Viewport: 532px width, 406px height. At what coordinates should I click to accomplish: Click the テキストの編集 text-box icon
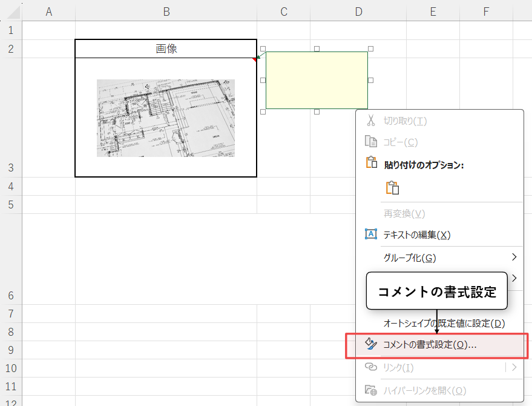click(x=371, y=235)
